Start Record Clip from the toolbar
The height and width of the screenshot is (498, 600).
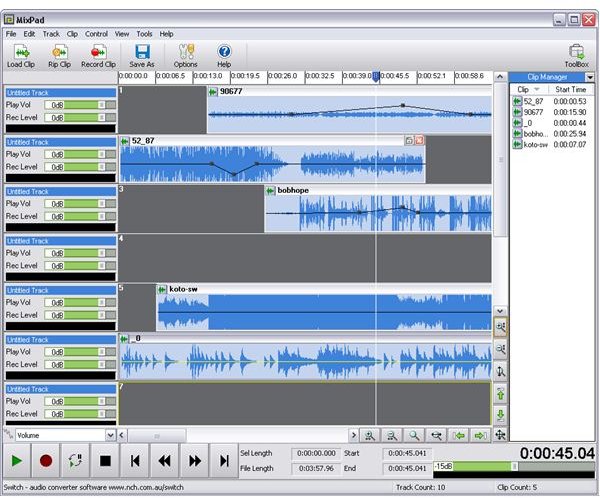[x=98, y=56]
